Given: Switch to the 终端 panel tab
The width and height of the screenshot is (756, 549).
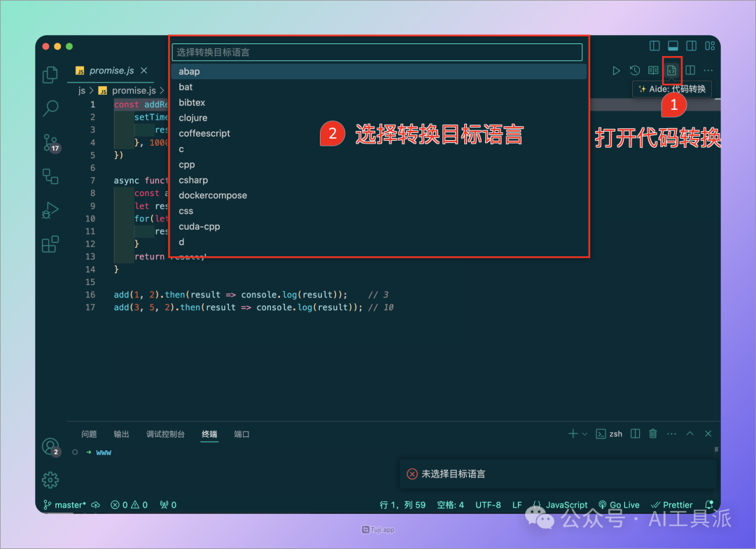Looking at the screenshot, I should point(209,434).
